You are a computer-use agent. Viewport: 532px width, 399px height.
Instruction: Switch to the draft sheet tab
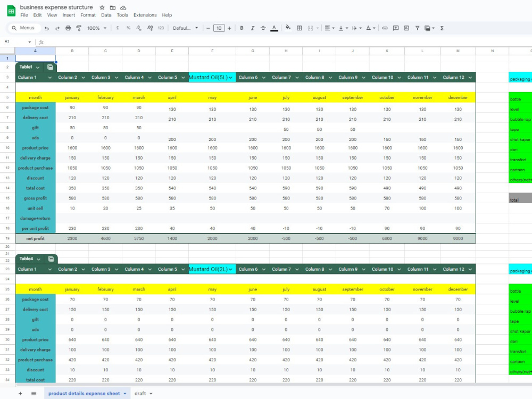(x=140, y=394)
